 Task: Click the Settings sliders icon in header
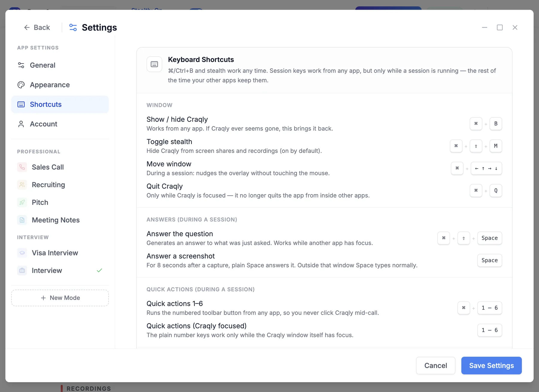[x=73, y=28]
